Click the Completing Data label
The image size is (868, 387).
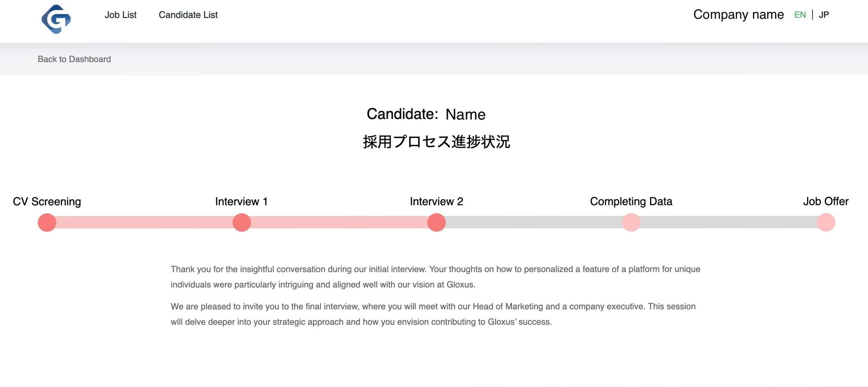[x=631, y=201]
